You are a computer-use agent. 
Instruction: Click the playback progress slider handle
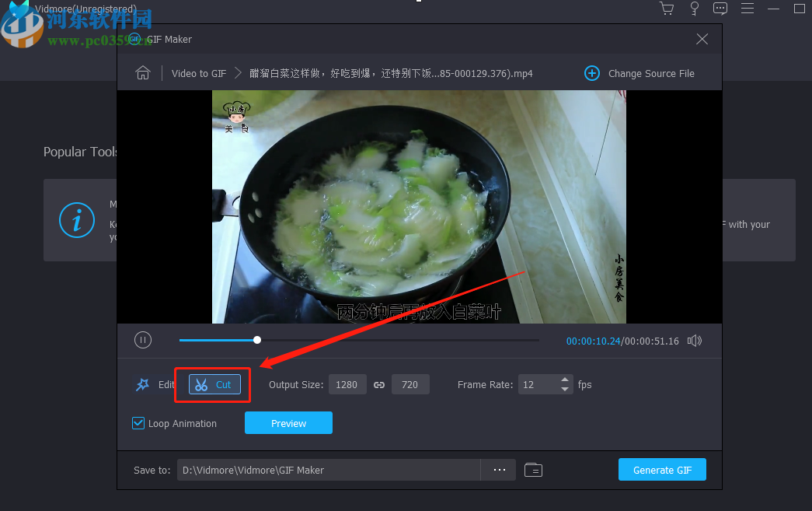tap(257, 340)
